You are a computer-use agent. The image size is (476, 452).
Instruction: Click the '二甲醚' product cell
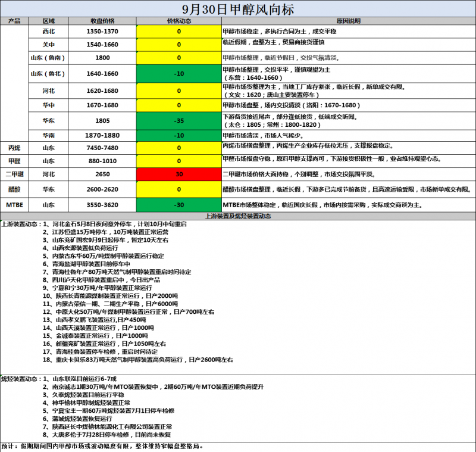(14, 174)
